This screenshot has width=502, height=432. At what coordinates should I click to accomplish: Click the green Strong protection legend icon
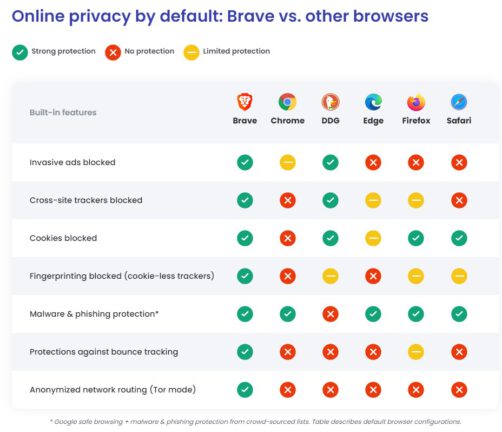click(20, 52)
